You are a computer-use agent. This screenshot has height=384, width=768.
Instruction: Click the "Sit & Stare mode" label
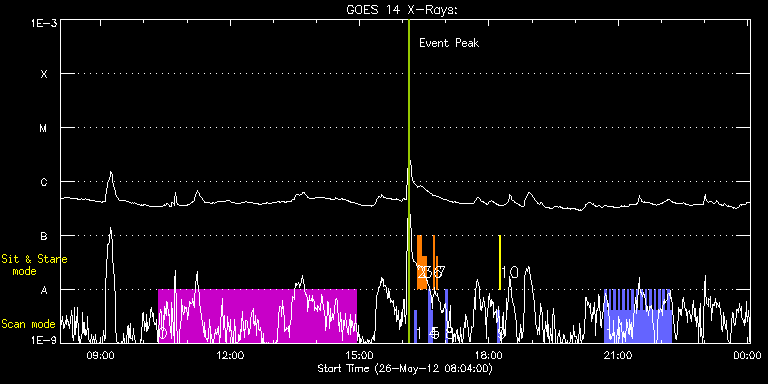tap(34, 264)
